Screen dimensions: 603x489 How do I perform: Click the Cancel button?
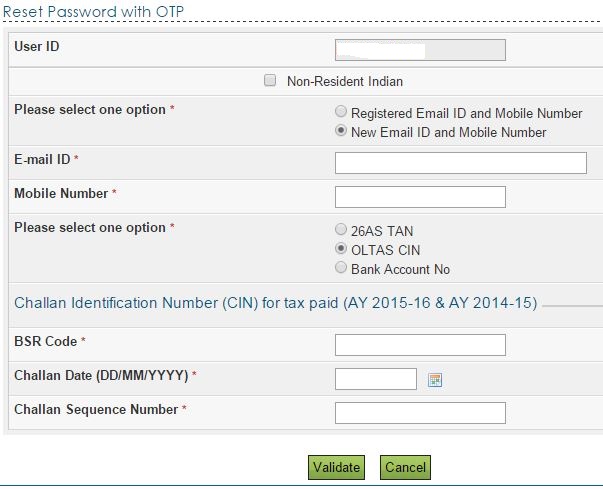[x=405, y=467]
